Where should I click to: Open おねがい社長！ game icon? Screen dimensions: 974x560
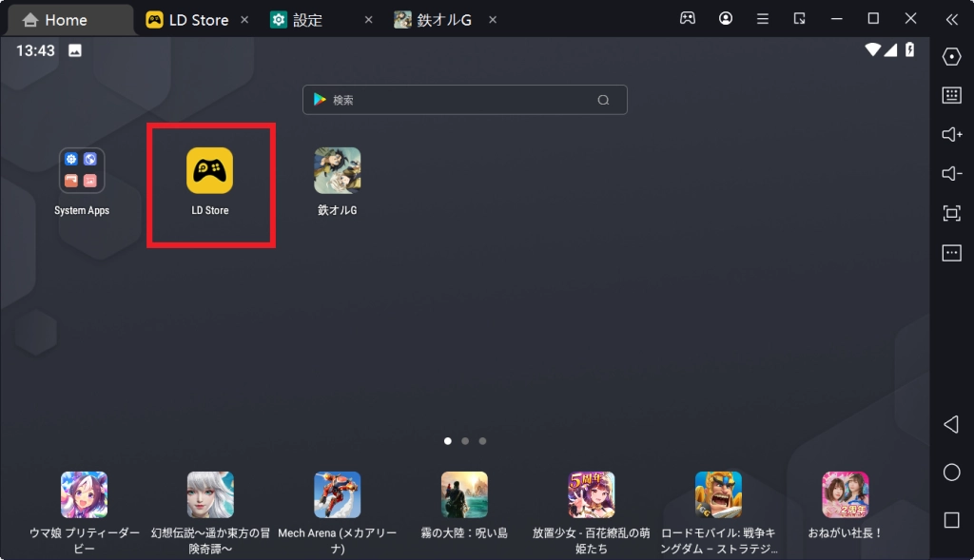click(x=846, y=494)
